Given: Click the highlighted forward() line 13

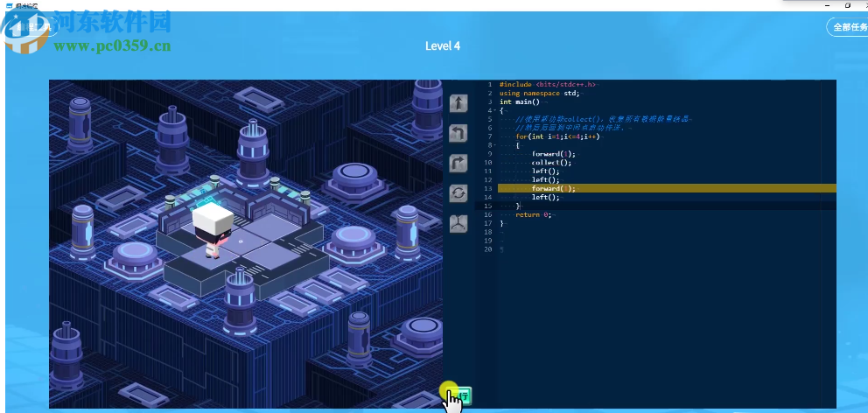Looking at the screenshot, I should coord(667,189).
